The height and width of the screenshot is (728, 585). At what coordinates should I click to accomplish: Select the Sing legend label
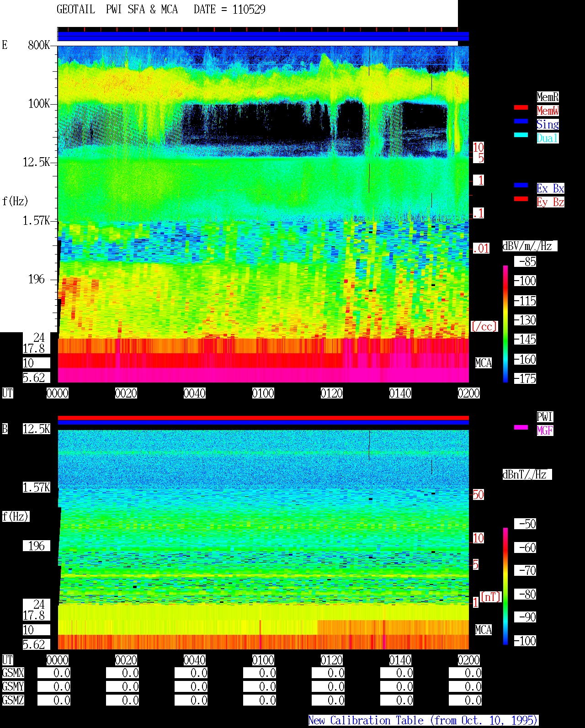[548, 124]
